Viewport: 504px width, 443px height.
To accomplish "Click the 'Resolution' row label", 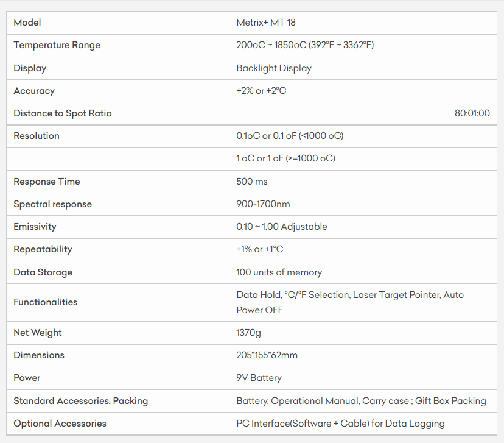I will coord(37,136).
